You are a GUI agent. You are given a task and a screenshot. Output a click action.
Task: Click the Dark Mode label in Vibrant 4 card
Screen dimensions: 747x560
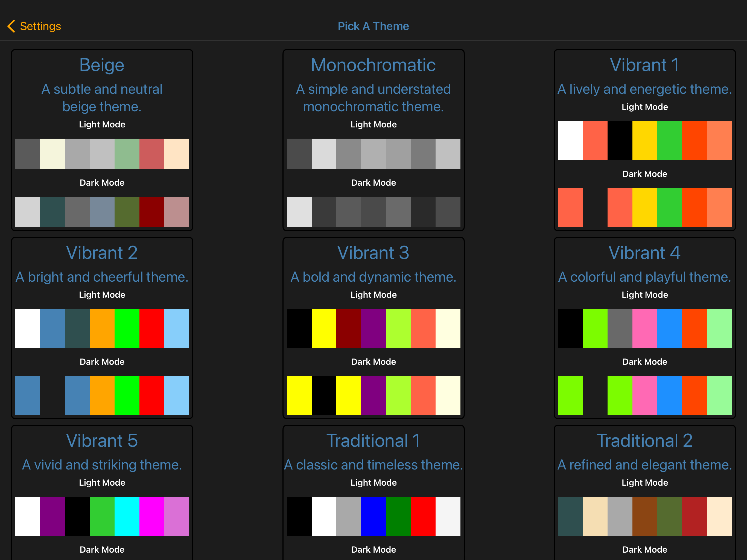(x=644, y=362)
